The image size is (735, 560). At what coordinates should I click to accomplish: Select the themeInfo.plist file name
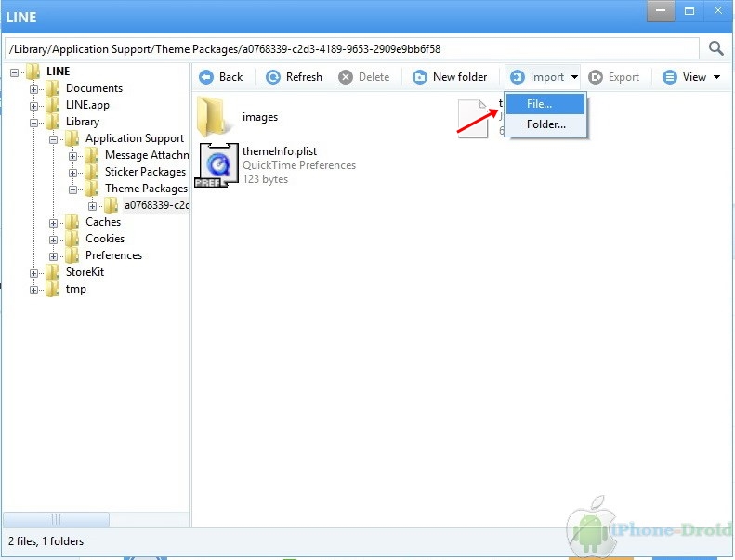(280, 151)
